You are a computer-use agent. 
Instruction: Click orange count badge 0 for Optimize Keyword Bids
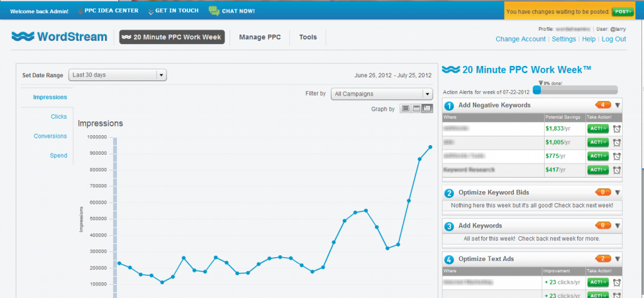coord(603,192)
